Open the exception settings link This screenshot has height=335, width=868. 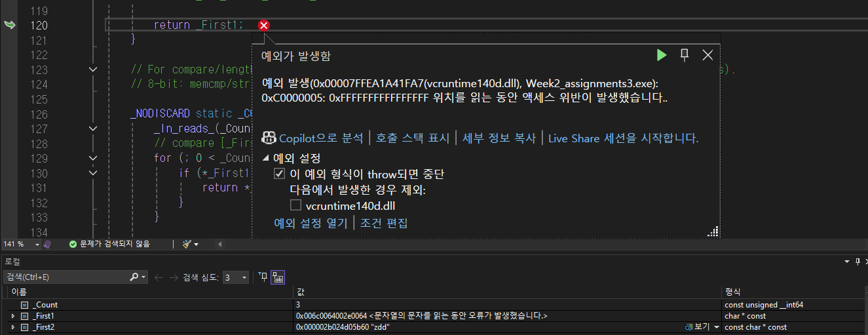coord(311,223)
